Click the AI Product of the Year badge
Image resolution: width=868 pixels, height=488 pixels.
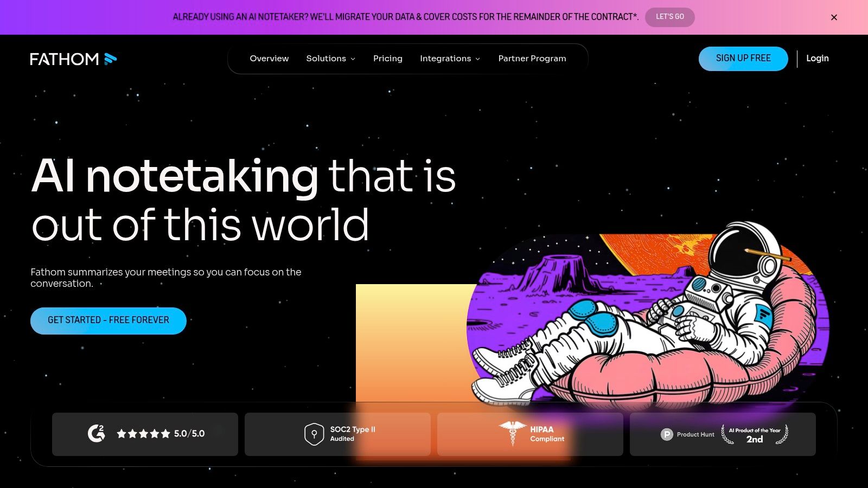(755, 434)
